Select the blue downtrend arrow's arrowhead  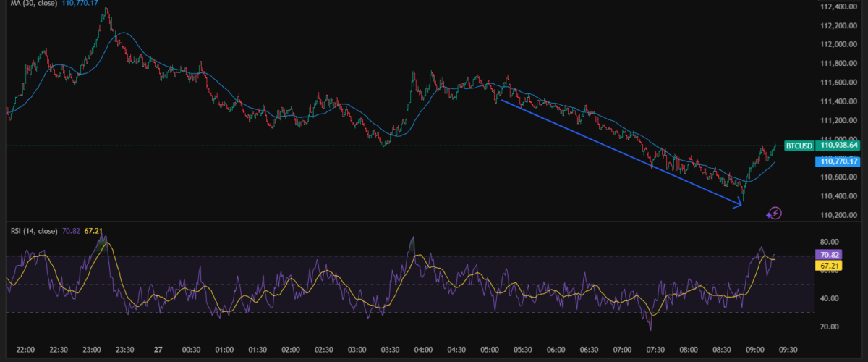click(x=738, y=205)
